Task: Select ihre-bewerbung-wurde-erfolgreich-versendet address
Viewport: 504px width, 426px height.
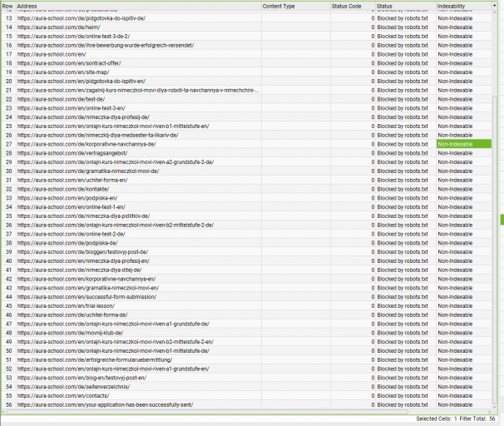Action: 106,45
